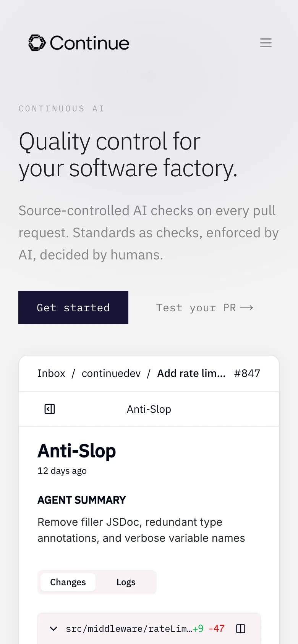Toggle the sidebar panel icon beside Anti-Slop

tap(50, 409)
